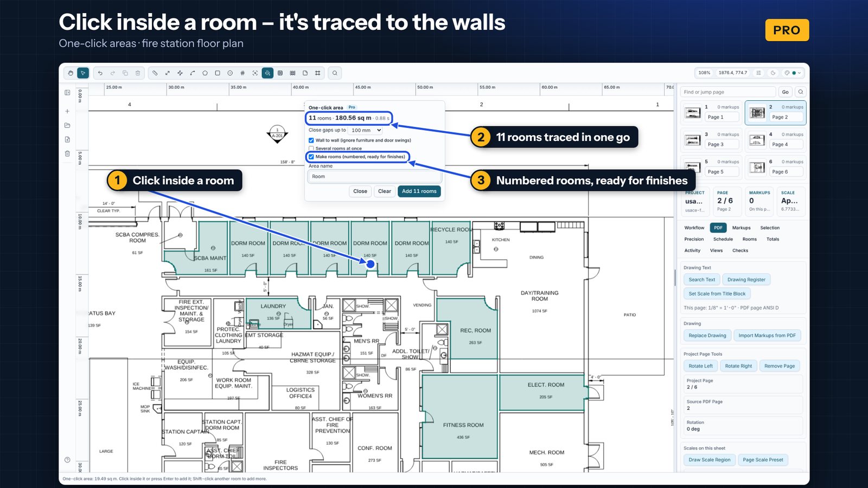Switch to the Workflow tab
Screen dimensions: 868x488
point(694,228)
